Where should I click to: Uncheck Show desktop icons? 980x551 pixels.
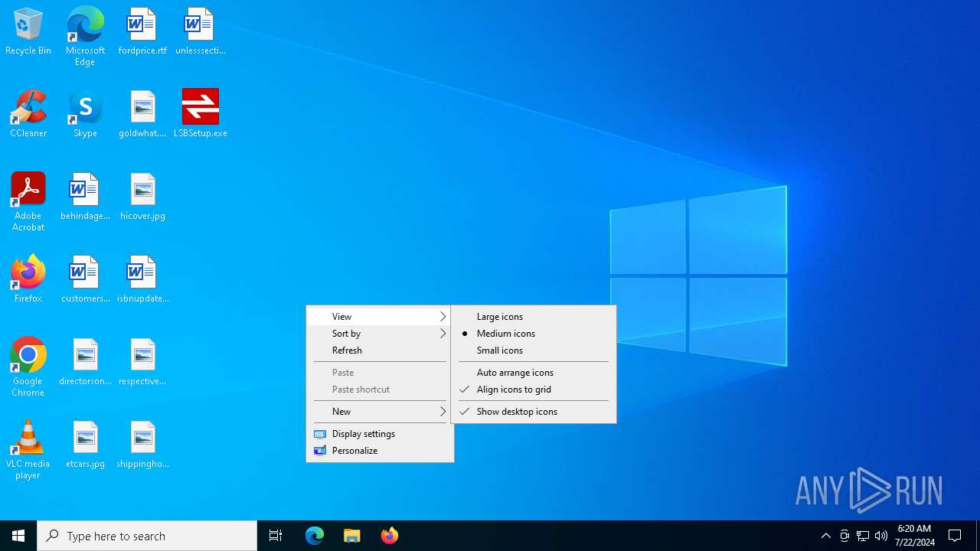pyautogui.click(x=534, y=412)
